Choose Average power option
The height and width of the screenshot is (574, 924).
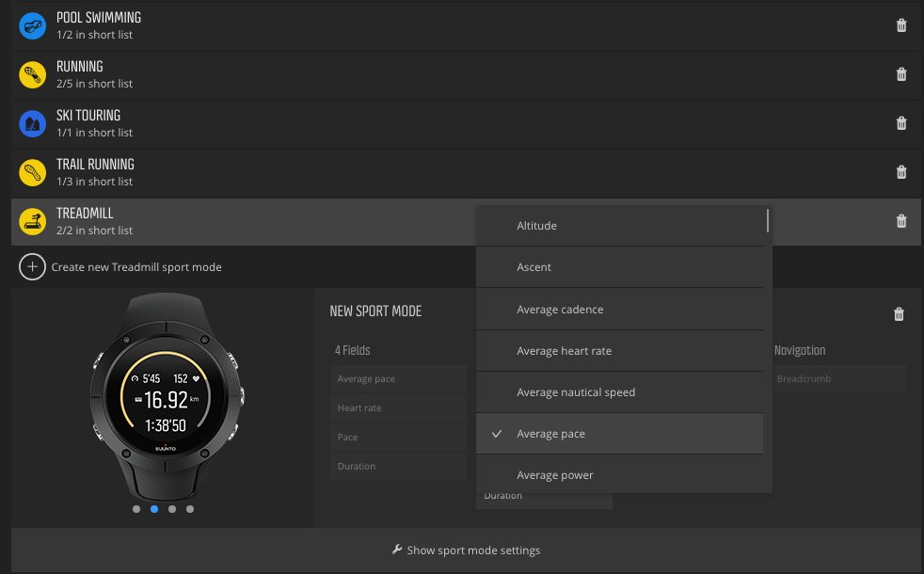pos(619,475)
